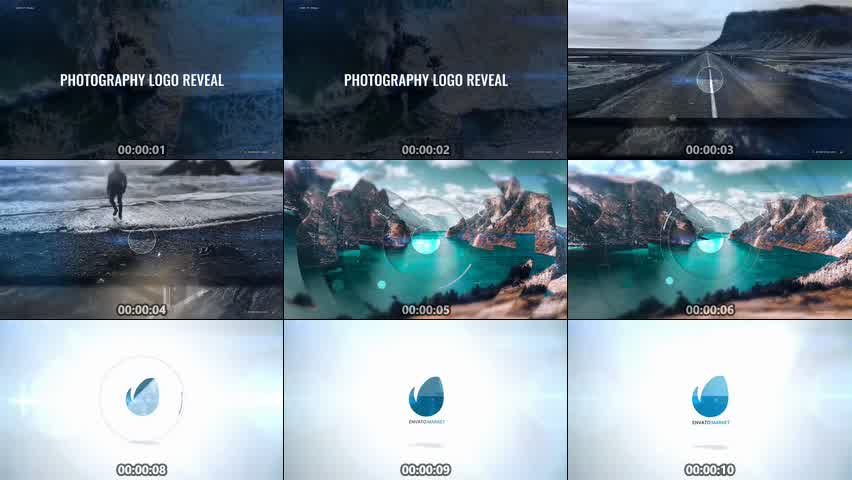Click the 00:00:09 timestamp label

coord(425,470)
